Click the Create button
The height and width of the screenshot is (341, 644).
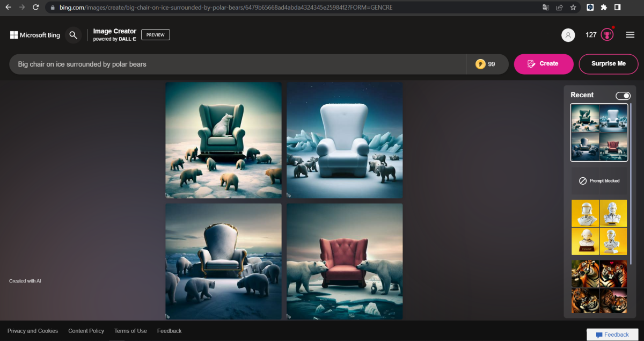[x=543, y=63]
